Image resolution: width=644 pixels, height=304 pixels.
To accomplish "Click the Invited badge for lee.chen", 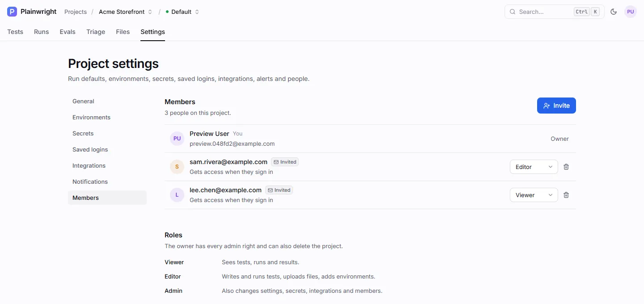I will click(279, 190).
